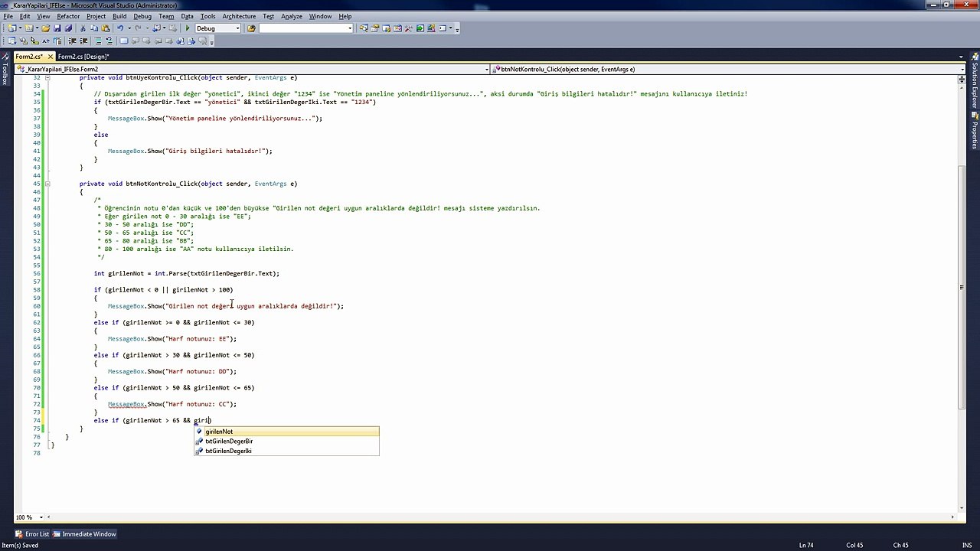Click the Find in Files icon
This screenshot has height=551, width=980.
[x=251, y=28]
